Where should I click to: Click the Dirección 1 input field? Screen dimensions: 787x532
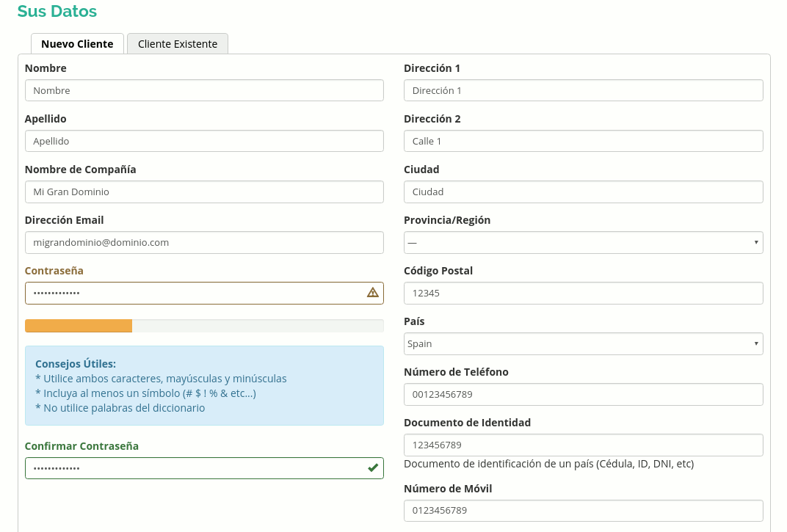pos(583,90)
